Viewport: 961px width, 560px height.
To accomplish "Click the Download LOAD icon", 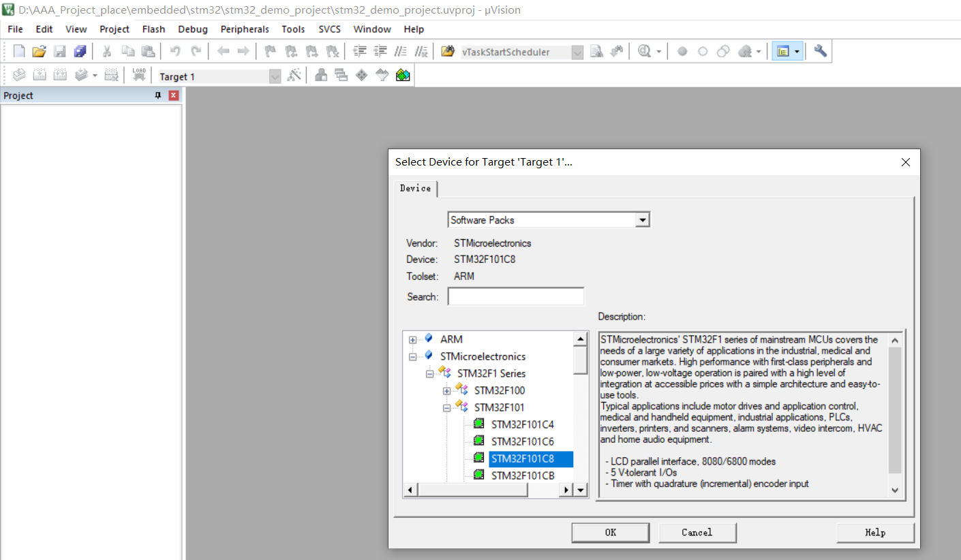I will (139, 76).
